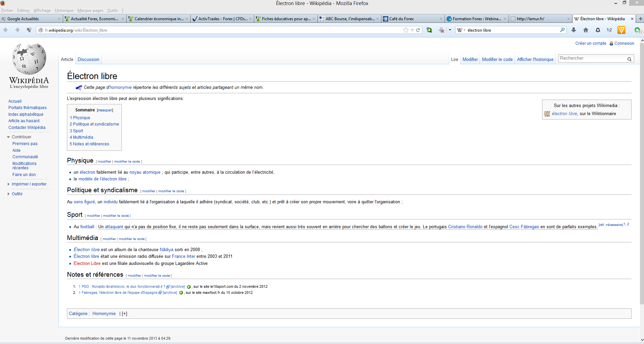644x344 pixels.
Task: Go to the Firefox home page
Action: tap(586, 30)
